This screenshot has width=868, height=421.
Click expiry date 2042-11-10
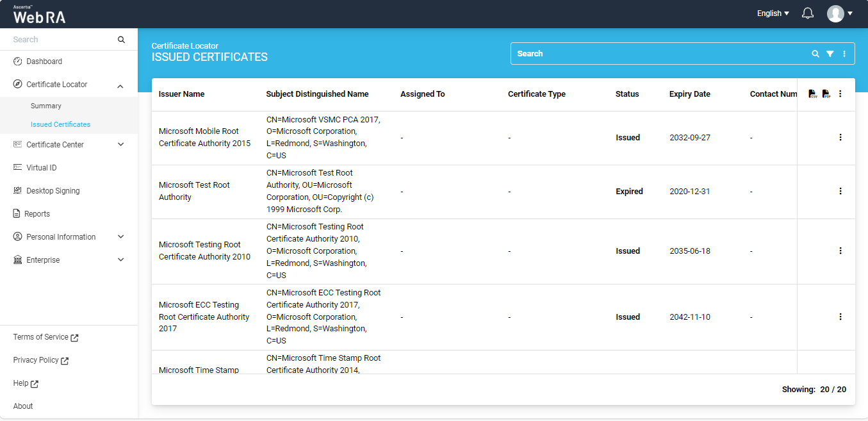click(x=690, y=317)
